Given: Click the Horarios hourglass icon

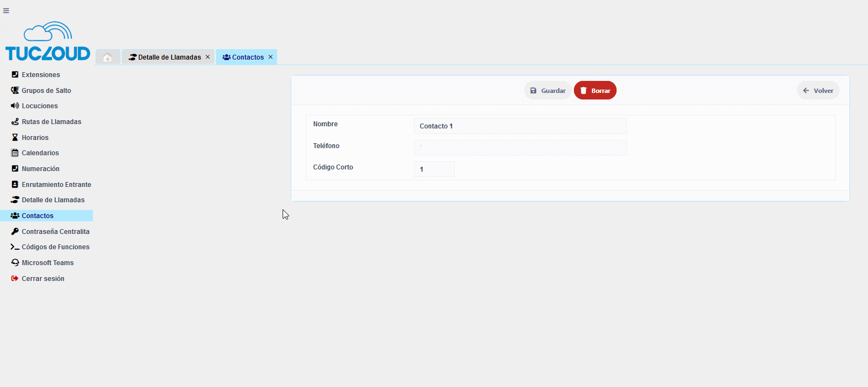Looking at the screenshot, I should point(15,138).
